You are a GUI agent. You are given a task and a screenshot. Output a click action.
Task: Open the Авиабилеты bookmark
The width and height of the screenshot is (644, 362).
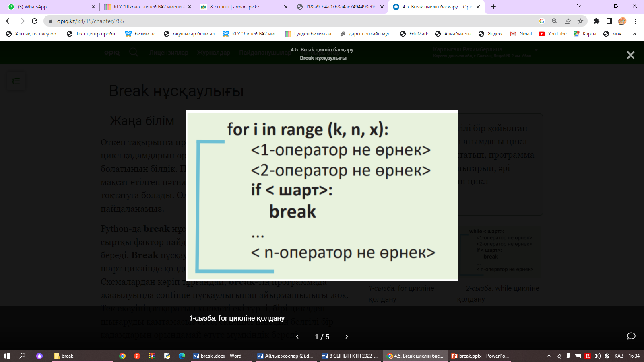453,34
